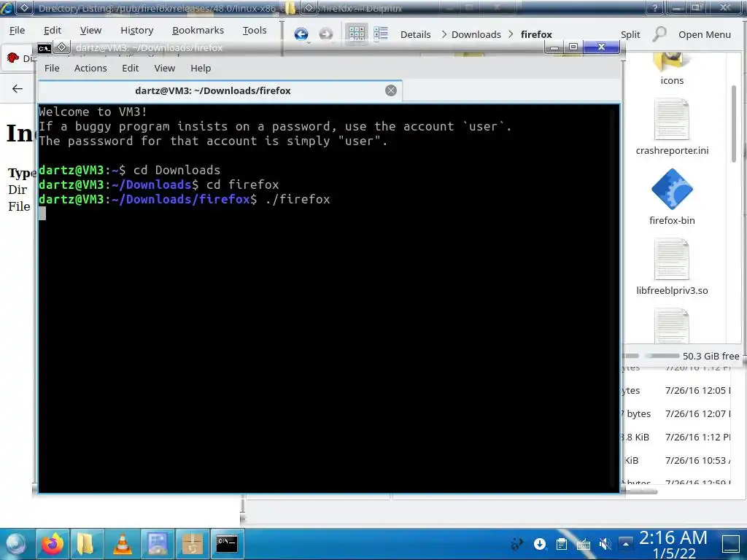Image resolution: width=747 pixels, height=560 pixels.
Task: Click updates download tray icon
Action: tap(539, 543)
